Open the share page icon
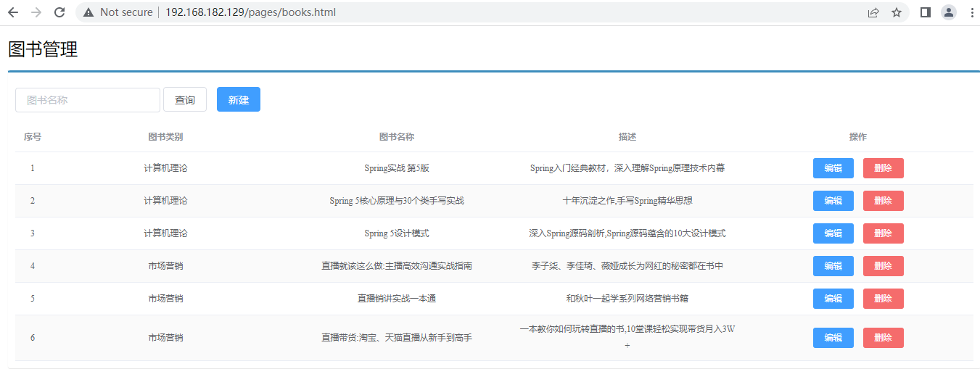Image resolution: width=980 pixels, height=369 pixels. (x=873, y=12)
